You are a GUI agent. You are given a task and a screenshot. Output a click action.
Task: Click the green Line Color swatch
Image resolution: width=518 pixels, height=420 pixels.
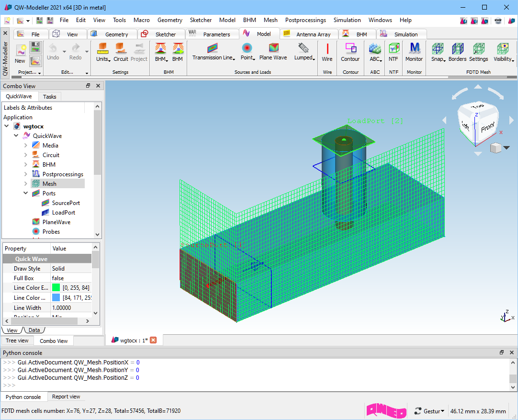pyautogui.click(x=56, y=287)
